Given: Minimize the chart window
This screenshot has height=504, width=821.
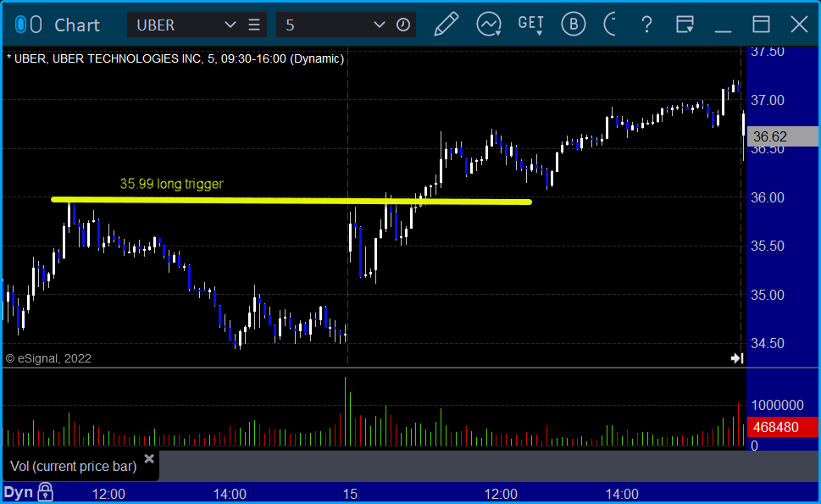Looking at the screenshot, I should 723,30.
